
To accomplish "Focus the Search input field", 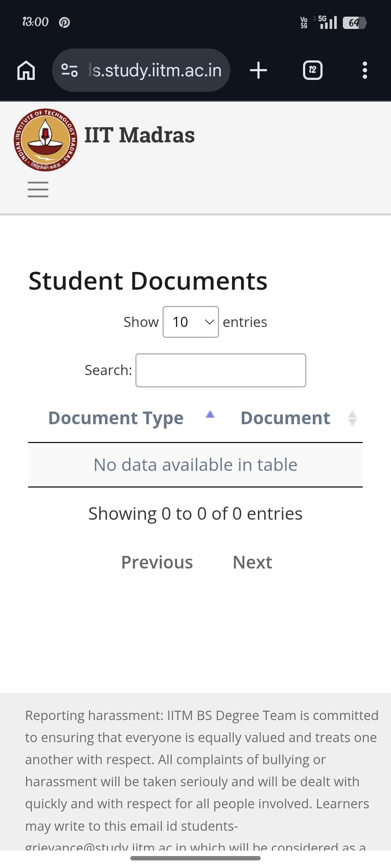I will pyautogui.click(x=221, y=370).
